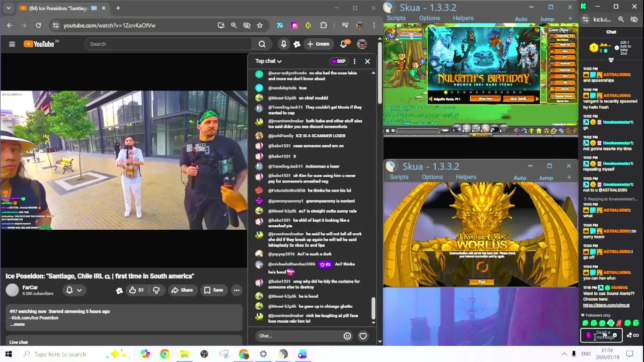644x362 pixels.
Task: Click Jump in the top Skua window
Action: (547, 19)
